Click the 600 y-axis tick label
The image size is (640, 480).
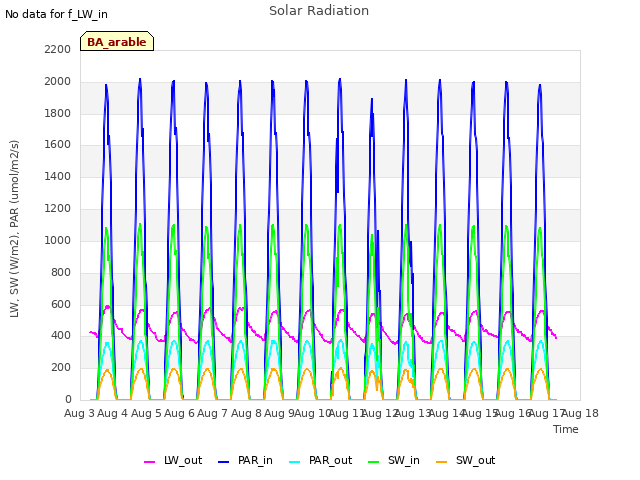61,304
